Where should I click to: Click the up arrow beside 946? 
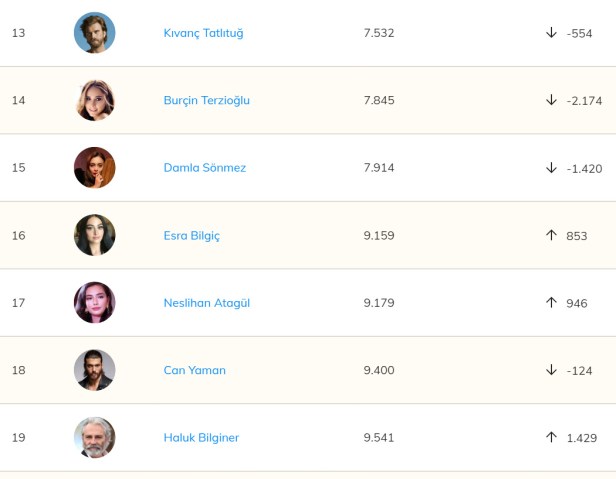tap(551, 303)
